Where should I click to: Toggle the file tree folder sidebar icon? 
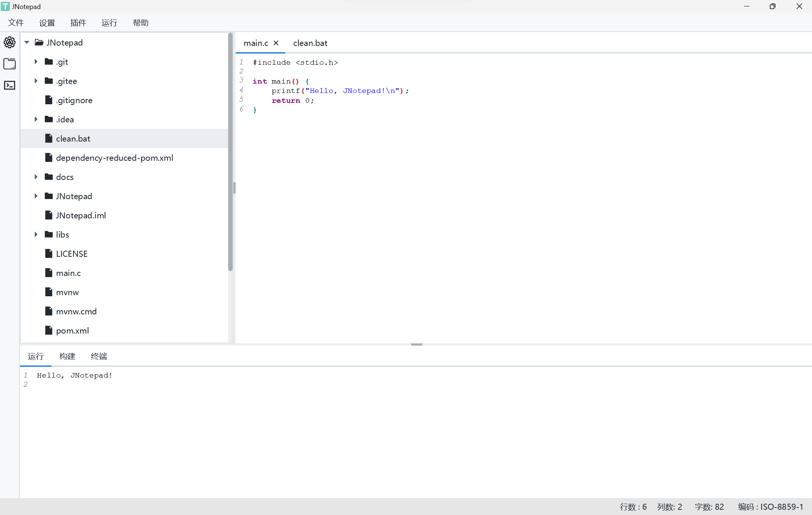point(9,64)
